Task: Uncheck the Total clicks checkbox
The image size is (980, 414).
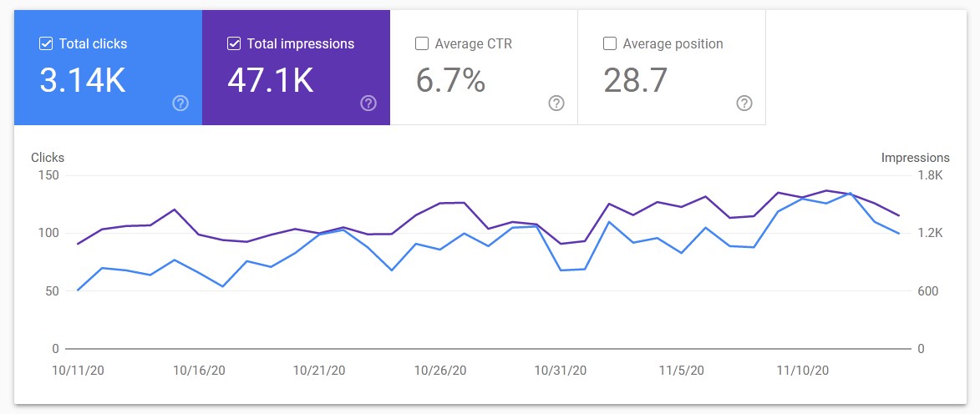Action: coord(46,43)
